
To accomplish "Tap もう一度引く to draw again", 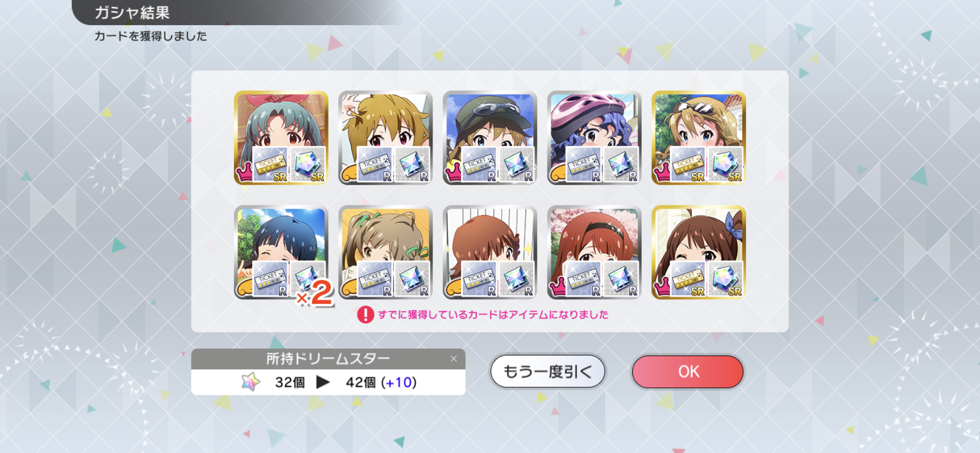I will tap(547, 371).
